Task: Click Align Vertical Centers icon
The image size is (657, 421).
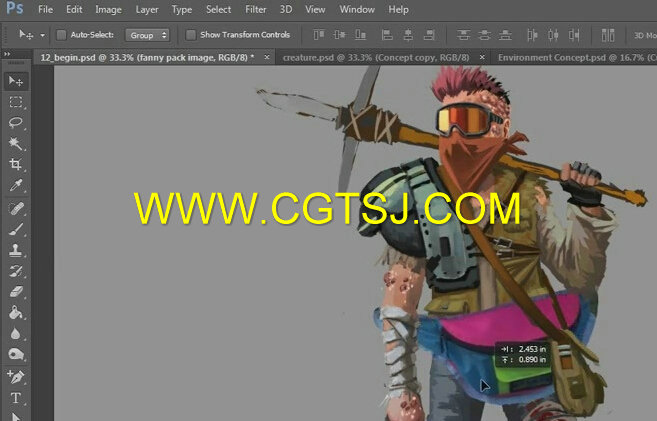Action: pyautogui.click(x=339, y=35)
